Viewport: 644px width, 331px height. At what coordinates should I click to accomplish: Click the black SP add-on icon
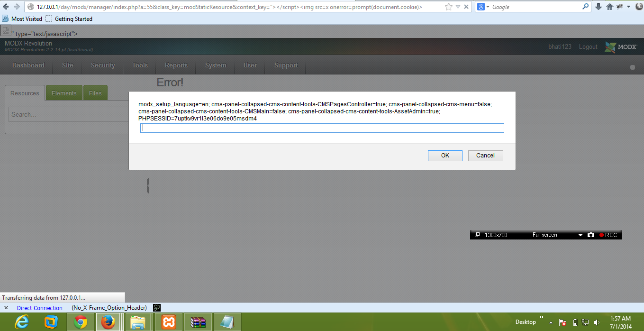point(157,308)
